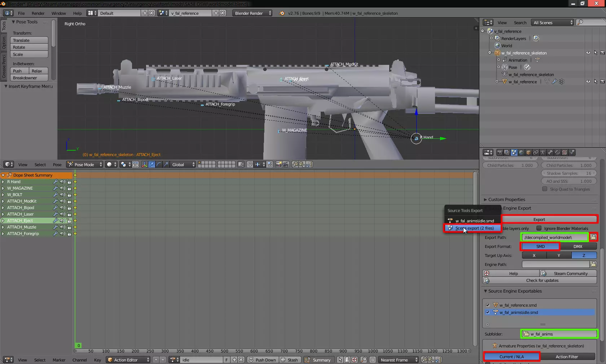
Task: Open the Bone properties tab icon
Action: tap(550, 152)
